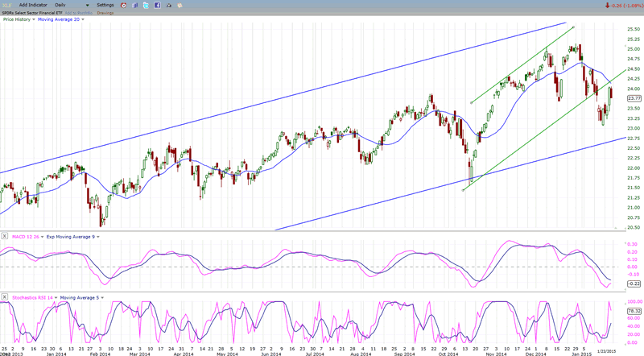Screen dimensions: 644x356
Task: Click the last icon in top toolbar
Action: [x=180, y=5]
